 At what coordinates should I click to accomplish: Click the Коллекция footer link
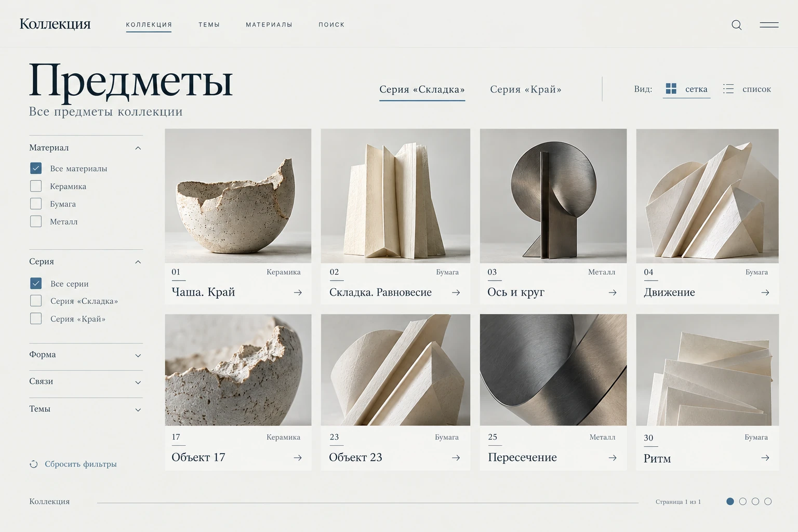point(49,501)
